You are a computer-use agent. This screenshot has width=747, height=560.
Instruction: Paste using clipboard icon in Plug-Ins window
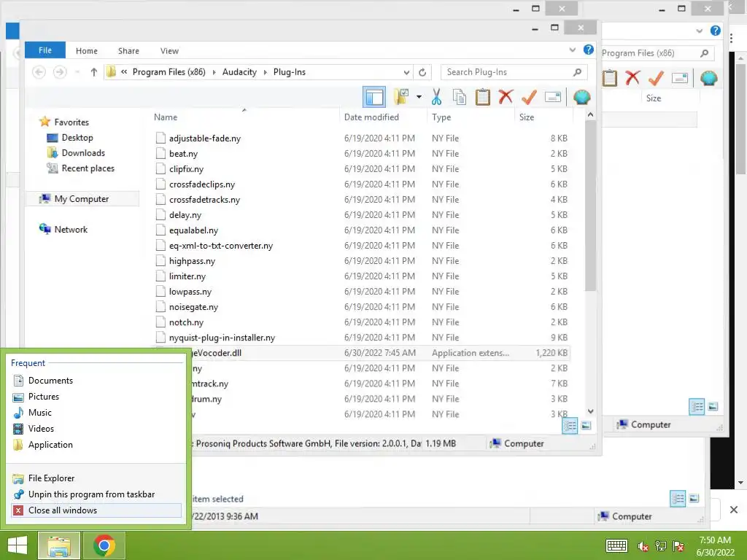pos(482,97)
